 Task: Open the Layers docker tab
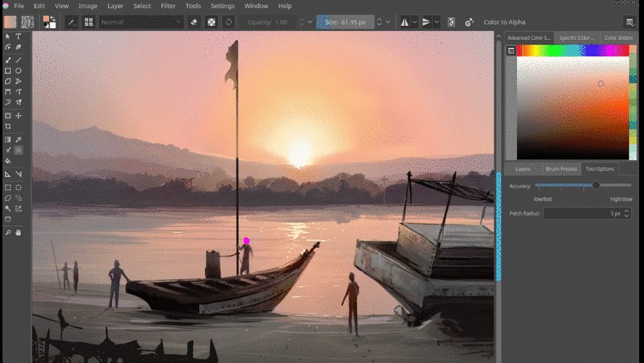(x=523, y=169)
